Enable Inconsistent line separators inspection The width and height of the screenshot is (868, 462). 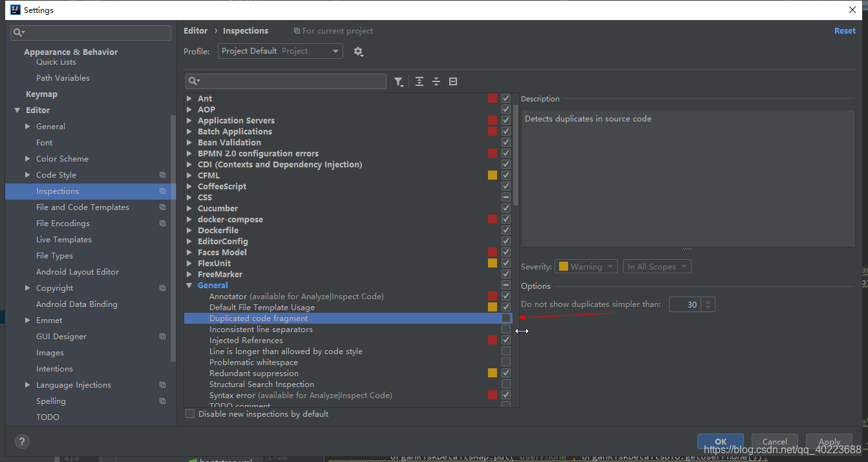506,329
